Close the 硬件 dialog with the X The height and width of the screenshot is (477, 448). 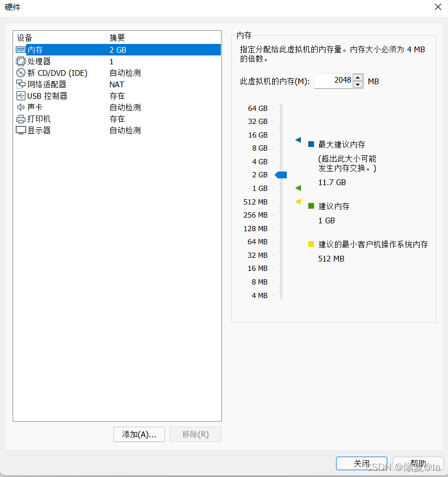pyautogui.click(x=438, y=7)
